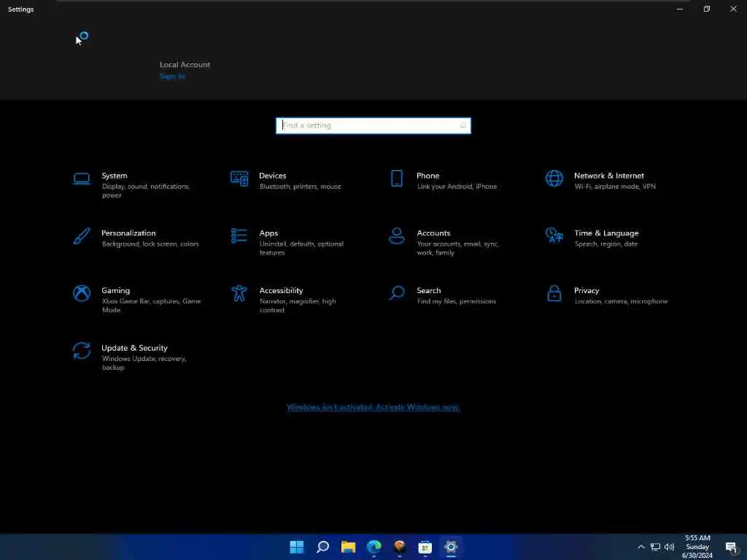This screenshot has height=560, width=747.
Task: Open Microsoft Store from taskbar
Action: click(425, 547)
